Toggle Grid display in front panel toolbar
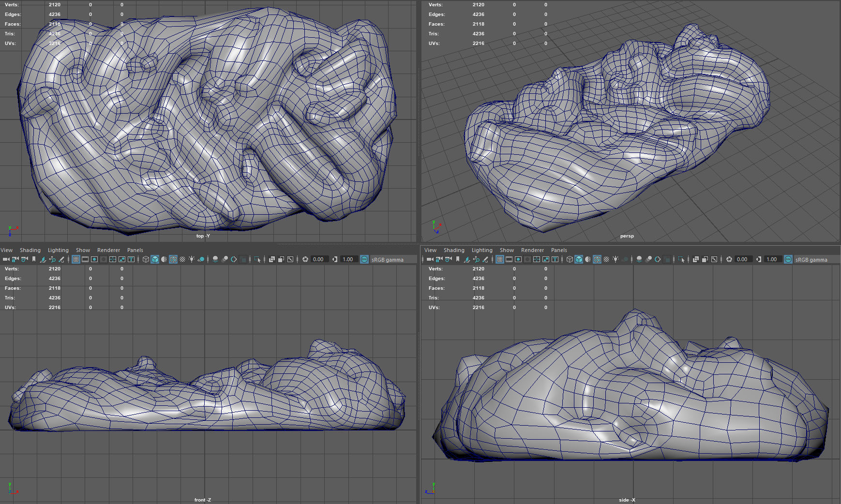This screenshot has width=841, height=504. [x=76, y=259]
